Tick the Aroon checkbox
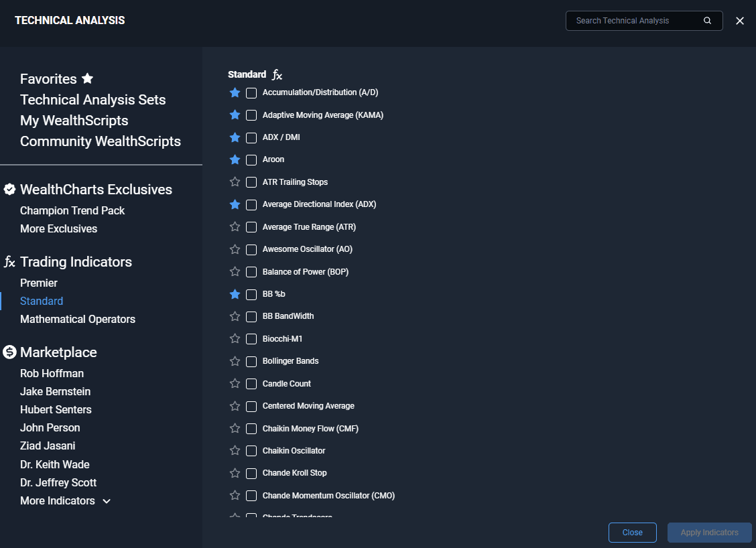Image resolution: width=756 pixels, height=548 pixels. [x=251, y=160]
